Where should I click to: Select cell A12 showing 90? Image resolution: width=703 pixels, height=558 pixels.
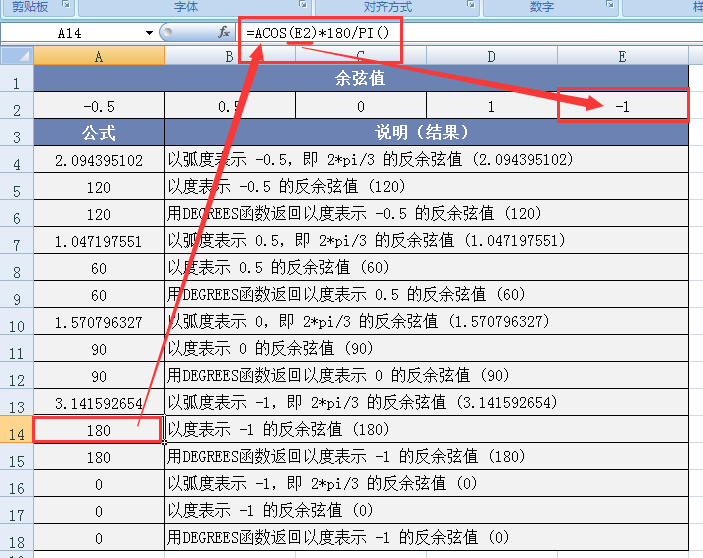click(99, 376)
